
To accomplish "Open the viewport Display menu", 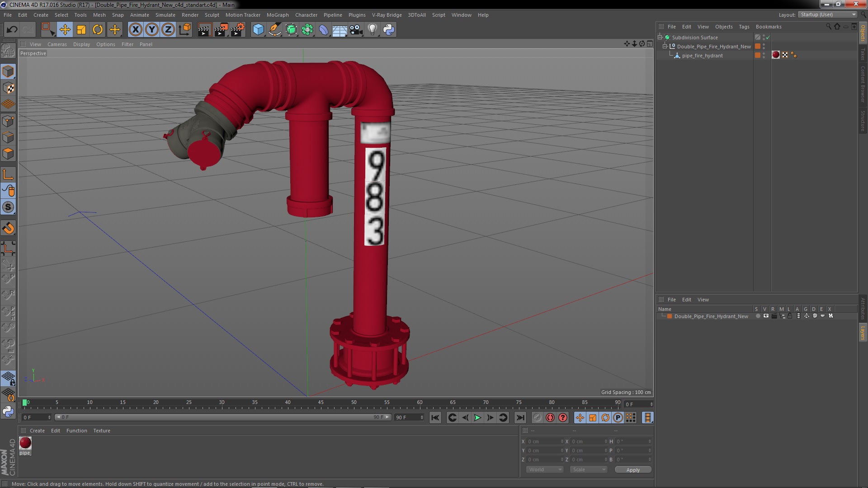I will click(81, 44).
